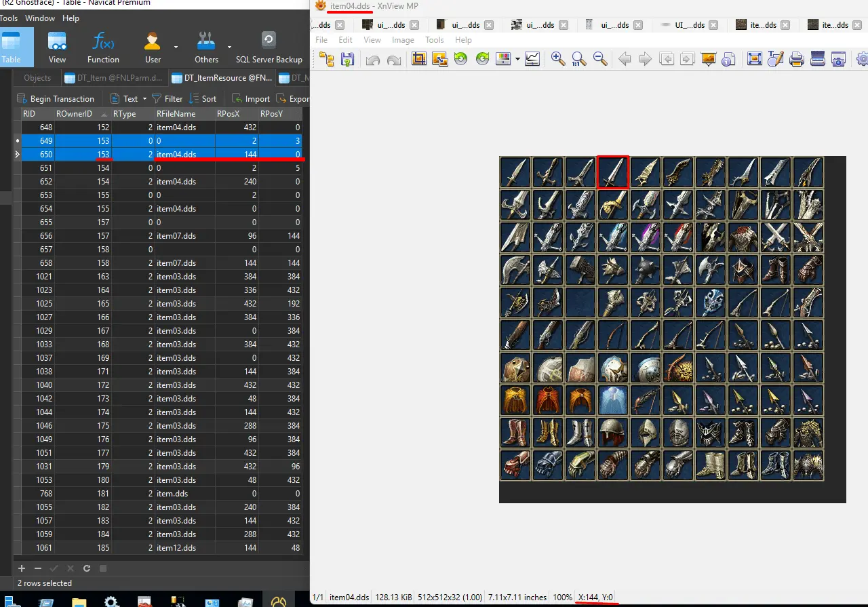Delete the record with the minus button
The width and height of the screenshot is (868, 607).
[x=38, y=568]
